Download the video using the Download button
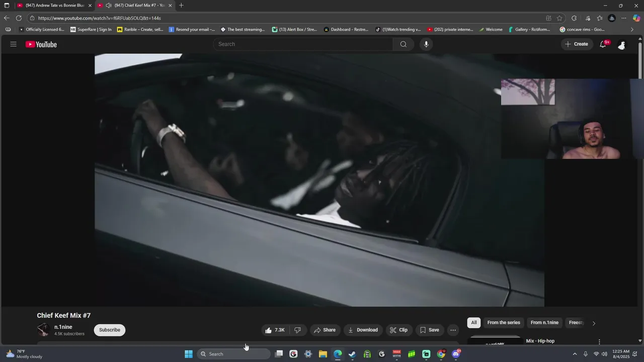The width and height of the screenshot is (644, 362). point(363,330)
